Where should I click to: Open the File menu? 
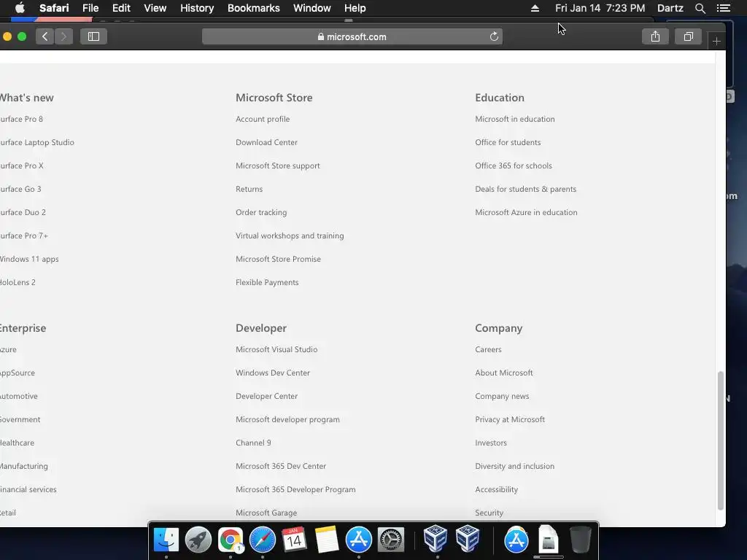[90, 8]
